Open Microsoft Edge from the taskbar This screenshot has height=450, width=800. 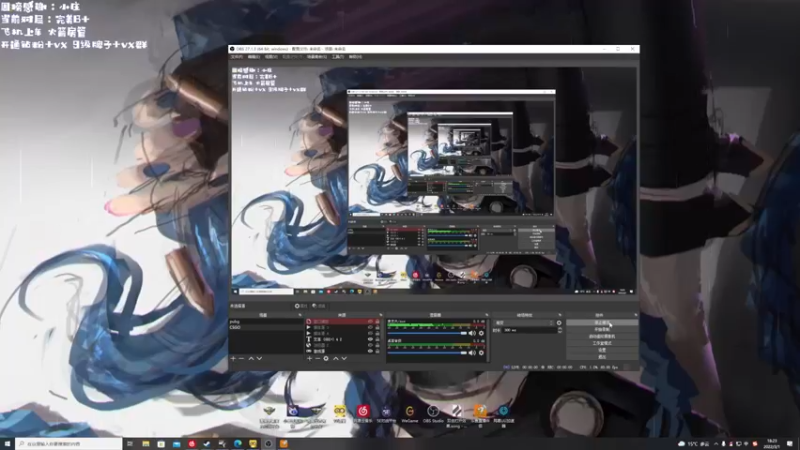pos(238,444)
